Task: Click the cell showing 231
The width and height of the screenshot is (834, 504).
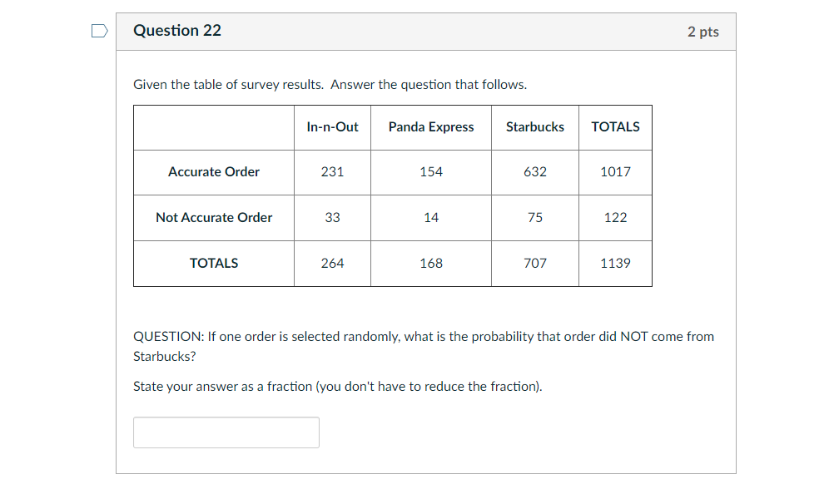Action: tap(332, 172)
